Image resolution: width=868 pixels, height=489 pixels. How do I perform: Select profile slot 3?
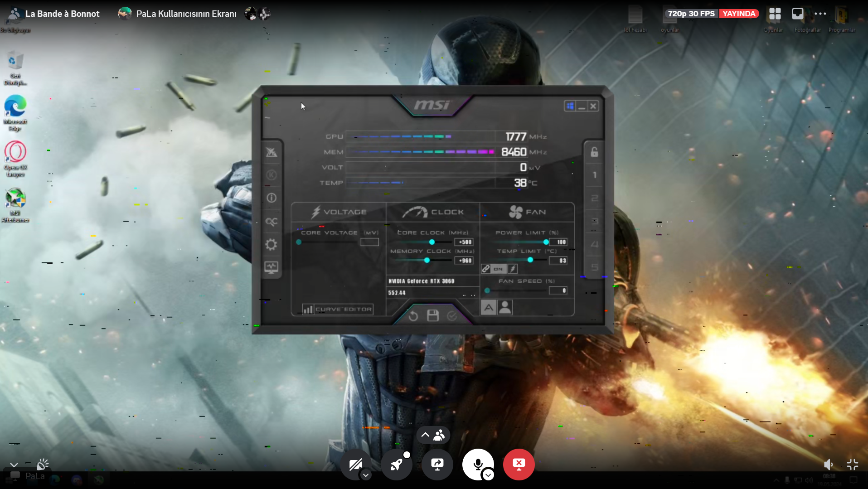pos(594,221)
